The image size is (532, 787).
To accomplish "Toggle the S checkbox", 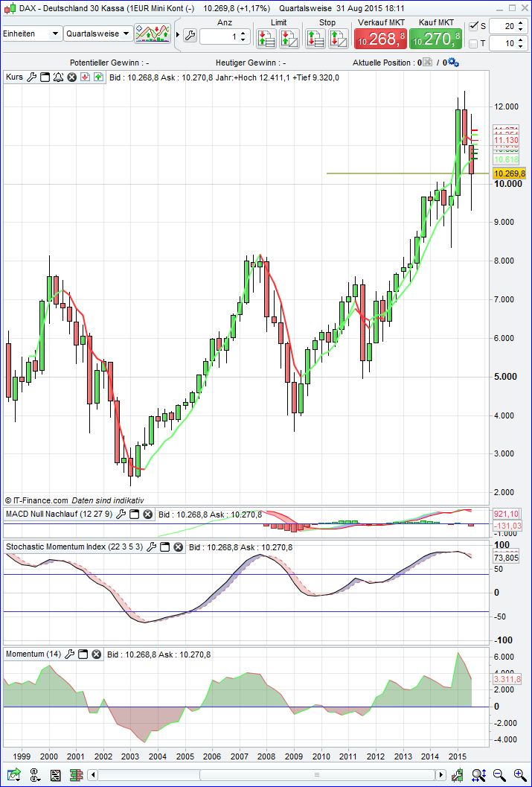I will tap(473, 26).
